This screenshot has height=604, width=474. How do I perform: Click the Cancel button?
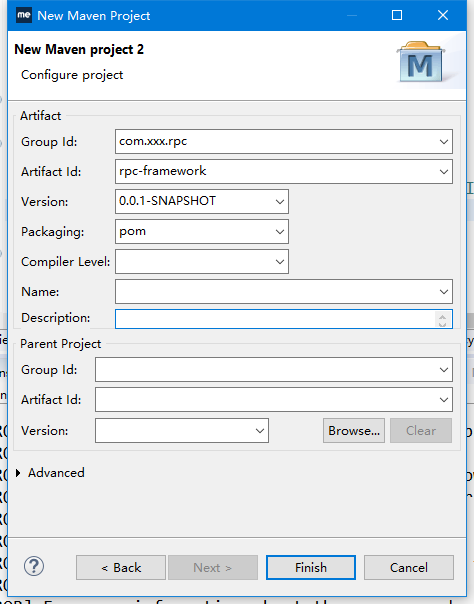tap(409, 567)
